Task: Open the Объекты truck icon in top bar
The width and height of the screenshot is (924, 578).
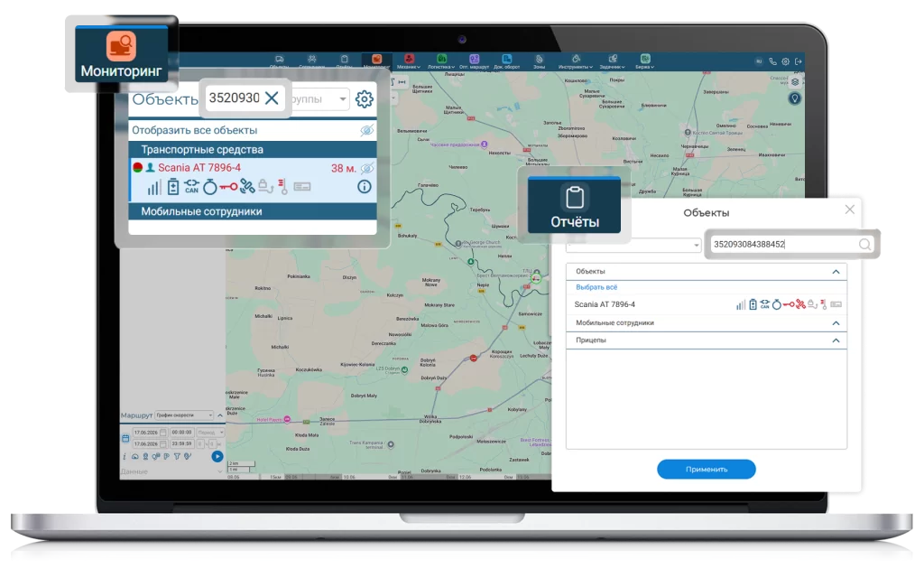Action: 280,59
